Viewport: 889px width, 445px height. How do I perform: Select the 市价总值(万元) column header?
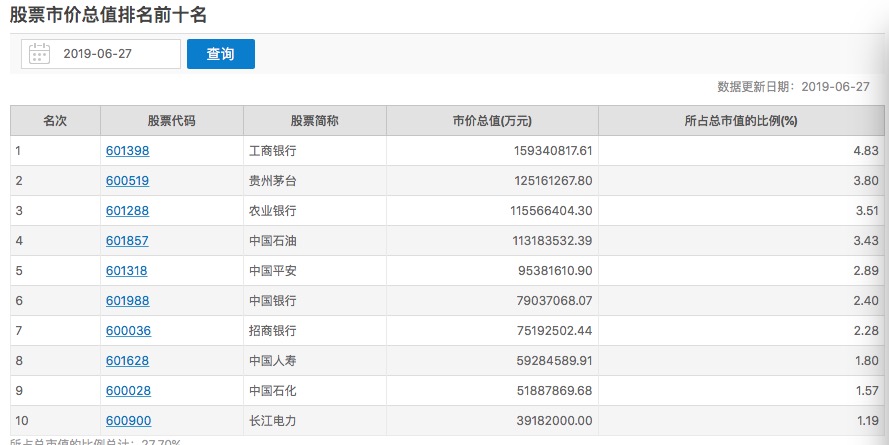(x=492, y=121)
